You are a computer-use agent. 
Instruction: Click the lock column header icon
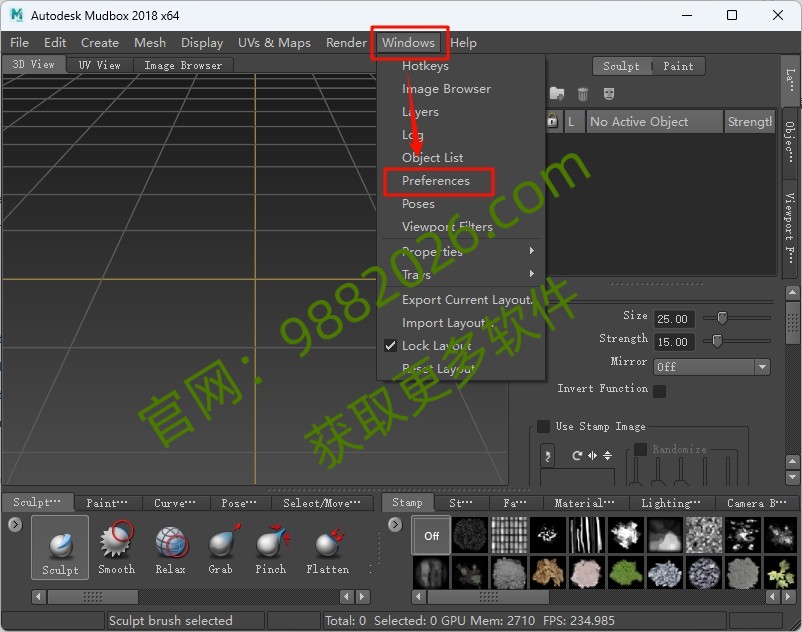(x=552, y=121)
